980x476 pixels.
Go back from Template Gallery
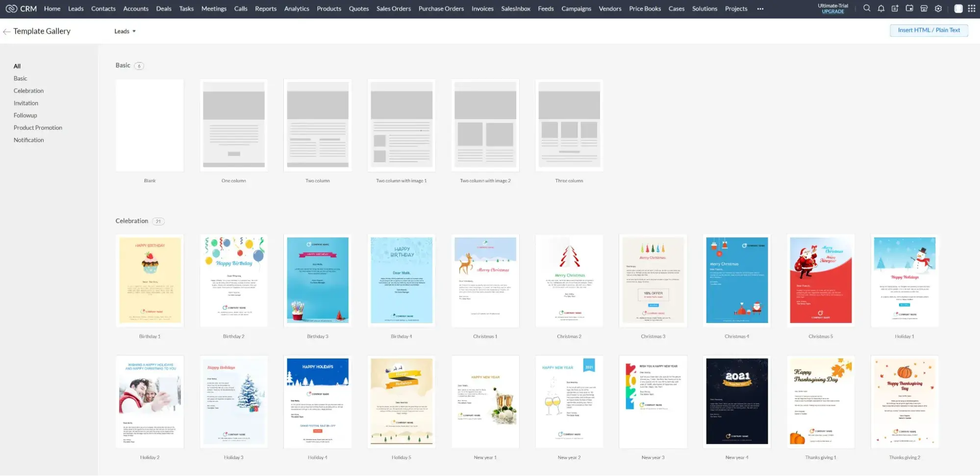(6, 31)
